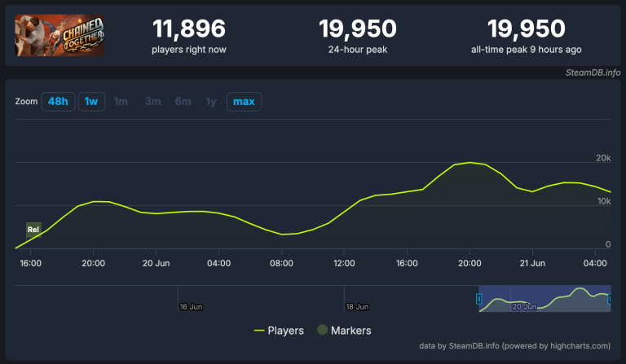This screenshot has height=364, width=626.
Task: Show the max time range
Action: point(244,102)
